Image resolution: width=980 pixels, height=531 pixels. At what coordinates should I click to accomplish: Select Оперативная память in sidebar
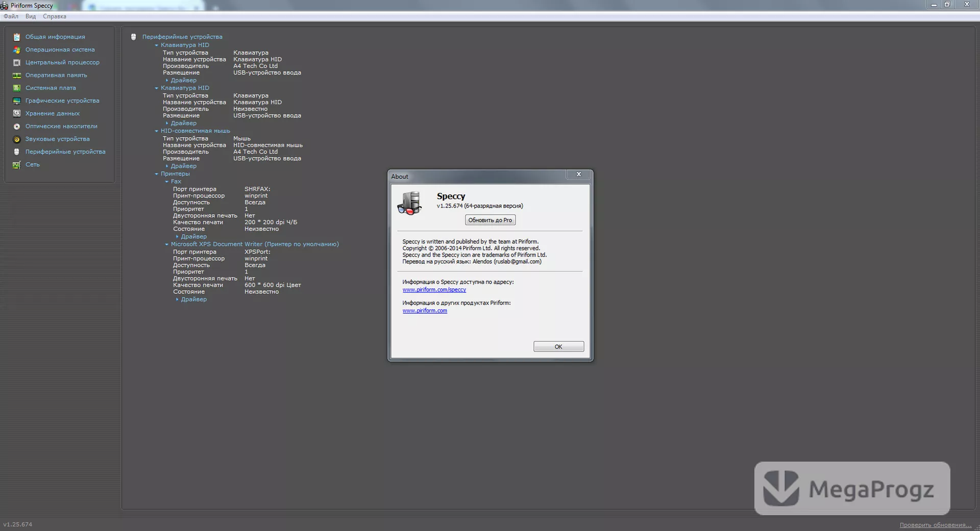coord(56,75)
